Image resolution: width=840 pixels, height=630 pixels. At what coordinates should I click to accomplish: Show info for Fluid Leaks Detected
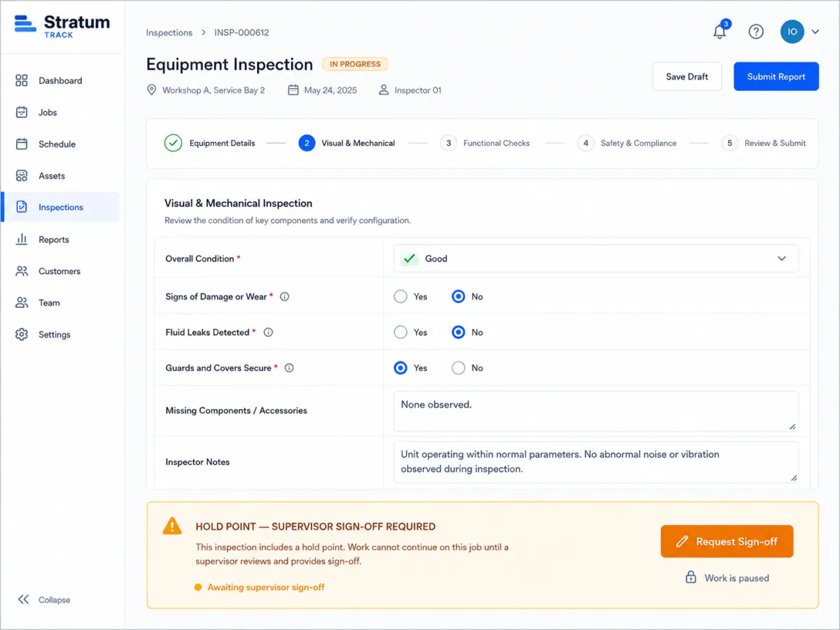pos(268,332)
